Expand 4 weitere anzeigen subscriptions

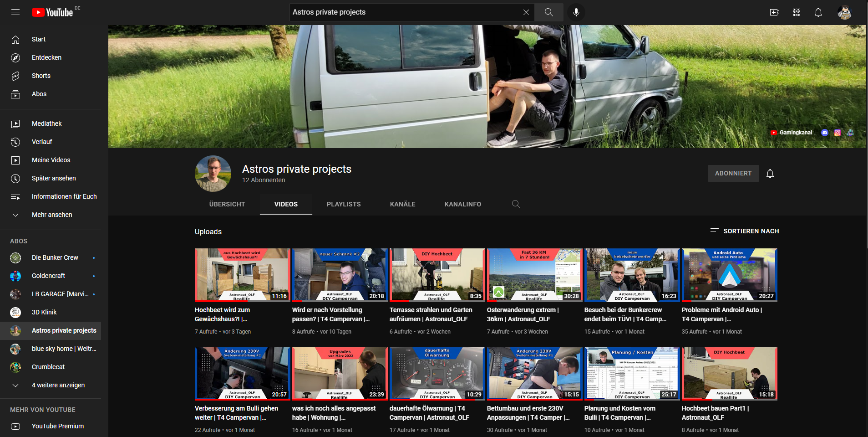point(58,385)
